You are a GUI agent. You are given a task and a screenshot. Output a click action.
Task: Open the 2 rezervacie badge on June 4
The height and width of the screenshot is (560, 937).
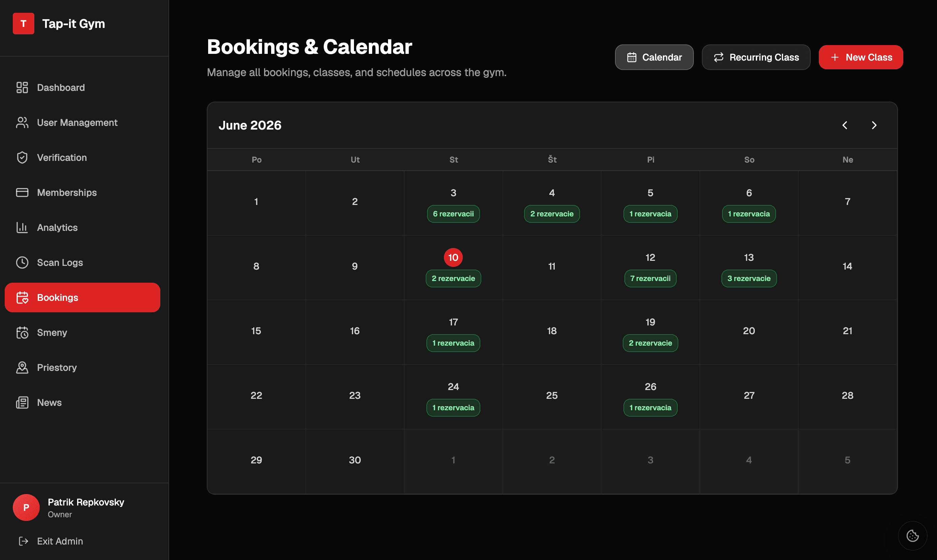[x=552, y=214]
